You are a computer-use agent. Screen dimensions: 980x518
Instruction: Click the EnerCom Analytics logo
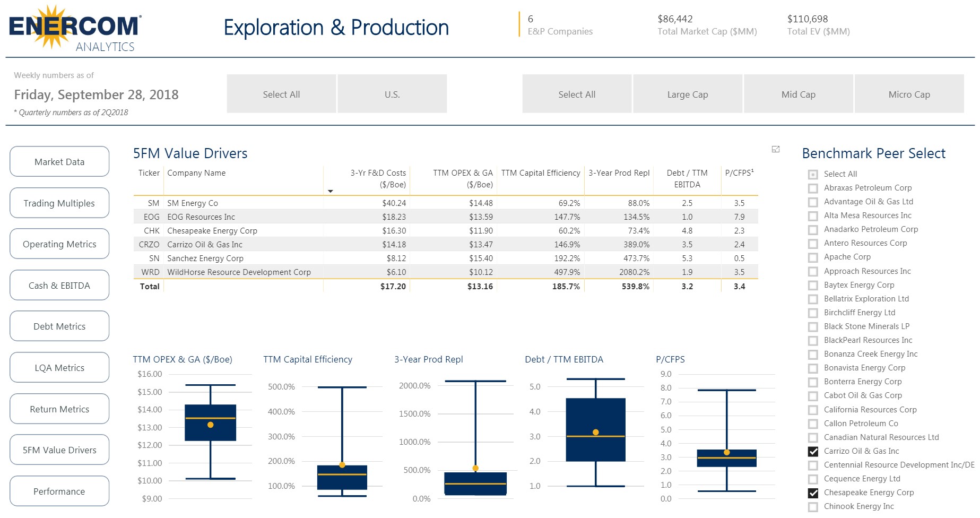click(75, 29)
